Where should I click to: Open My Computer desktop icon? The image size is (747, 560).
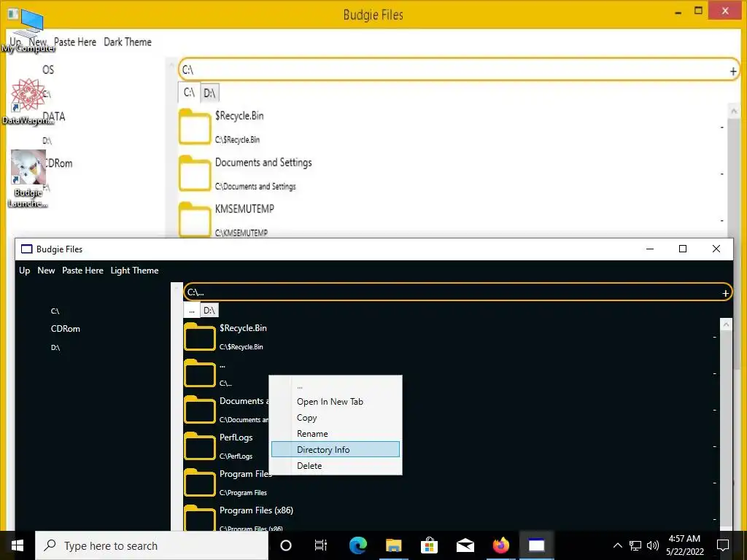(28, 29)
